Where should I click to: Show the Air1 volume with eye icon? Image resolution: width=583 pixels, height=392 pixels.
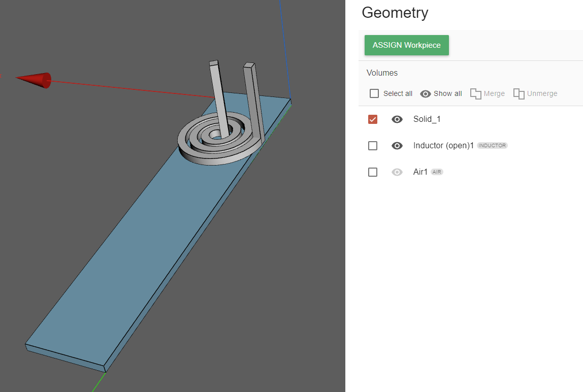pos(397,172)
